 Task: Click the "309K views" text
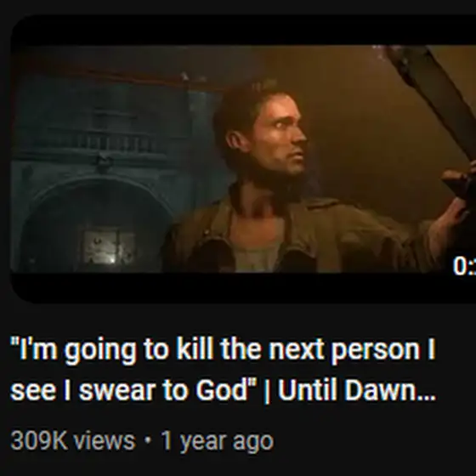pos(73,441)
